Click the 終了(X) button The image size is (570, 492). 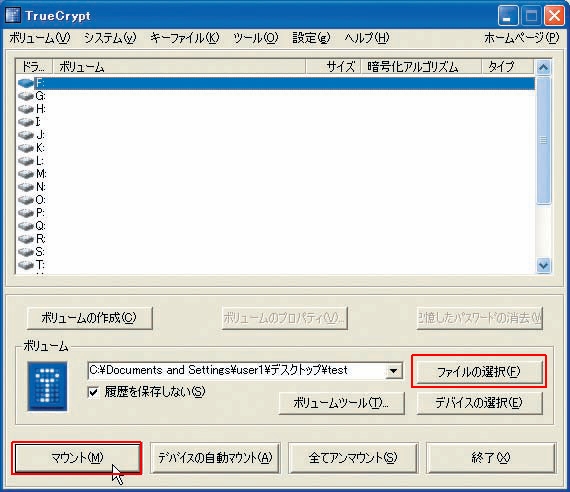click(491, 458)
